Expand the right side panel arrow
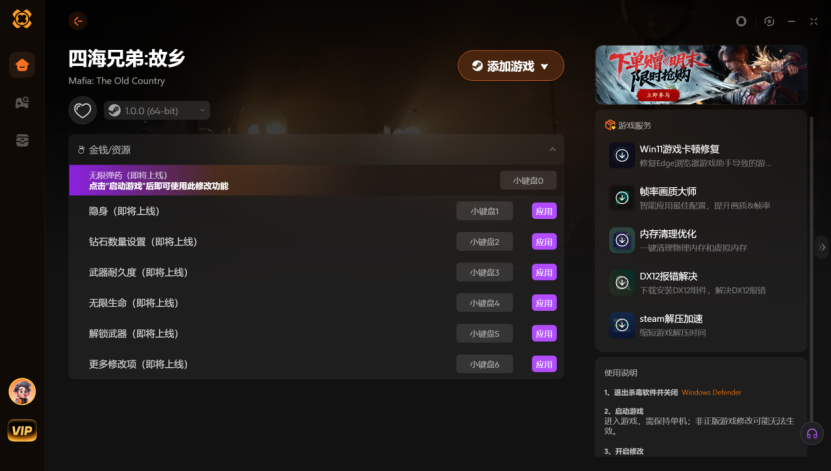Image resolution: width=831 pixels, height=471 pixels. click(x=822, y=247)
